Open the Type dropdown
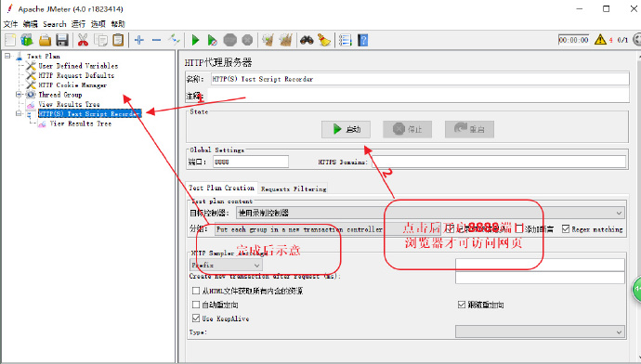This screenshot has height=364, width=641. 540,332
